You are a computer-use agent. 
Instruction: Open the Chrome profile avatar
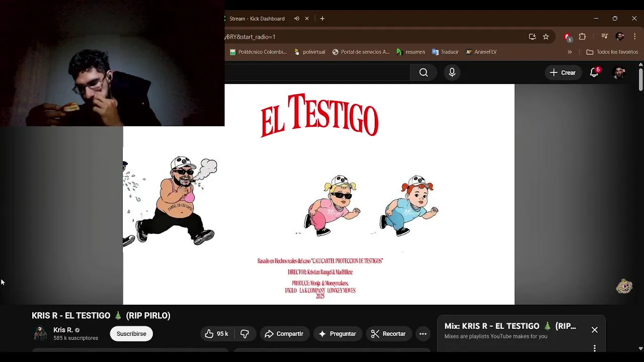tap(620, 37)
